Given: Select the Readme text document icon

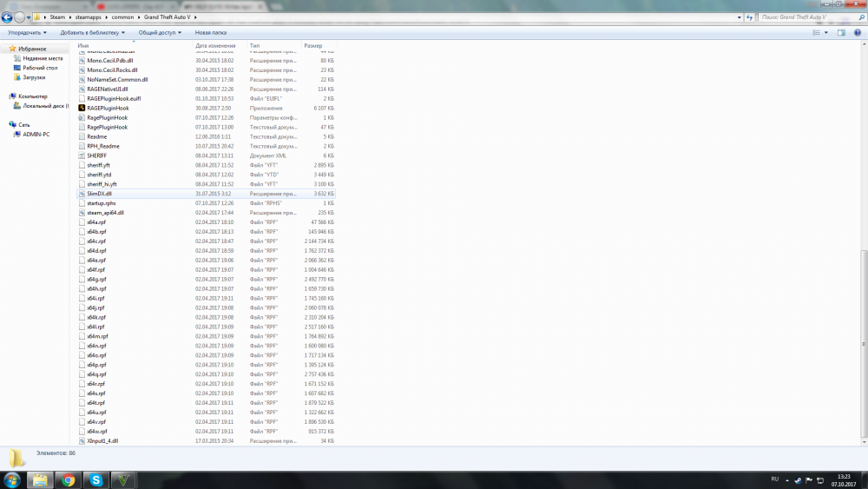Looking at the screenshot, I should tap(82, 136).
